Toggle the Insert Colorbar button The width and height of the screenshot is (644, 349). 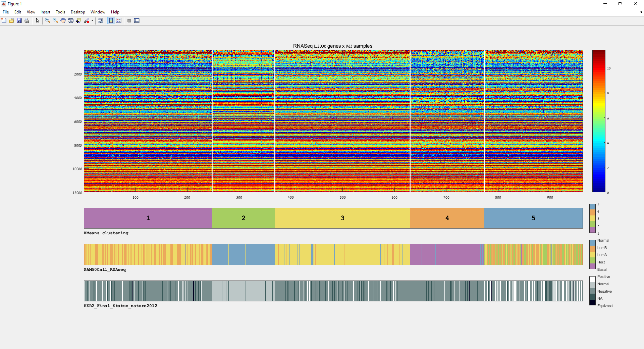[111, 21]
